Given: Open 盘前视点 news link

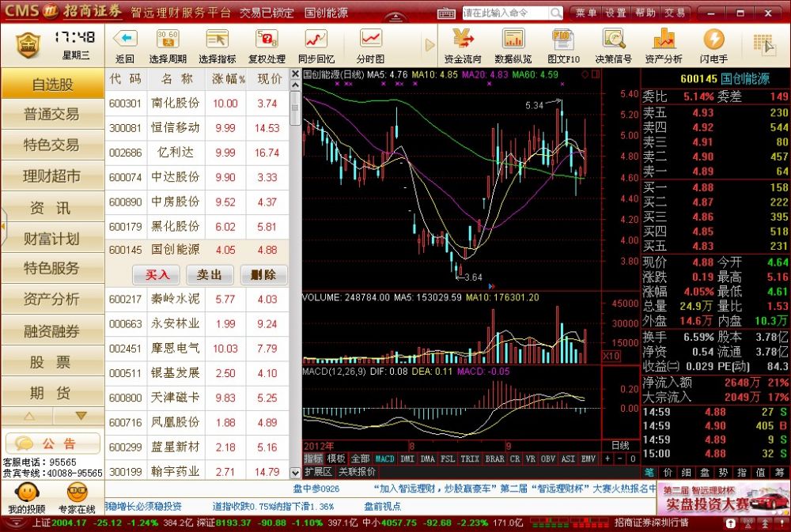Looking at the screenshot, I should [382, 506].
